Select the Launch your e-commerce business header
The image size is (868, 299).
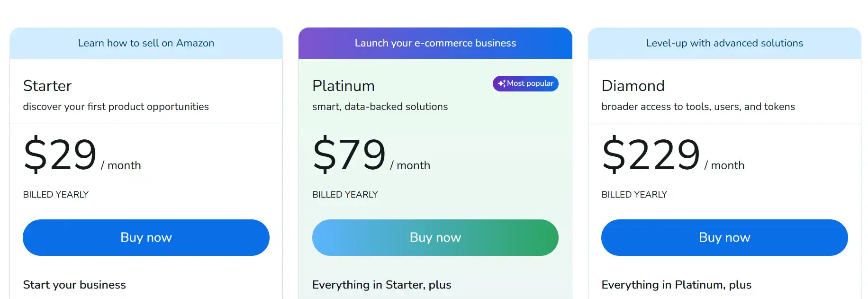click(435, 43)
